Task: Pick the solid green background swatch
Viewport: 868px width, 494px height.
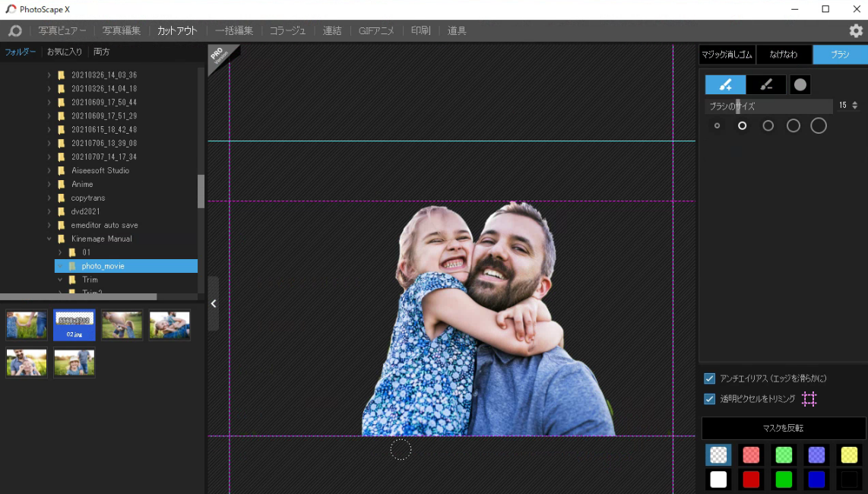Action: 784,479
